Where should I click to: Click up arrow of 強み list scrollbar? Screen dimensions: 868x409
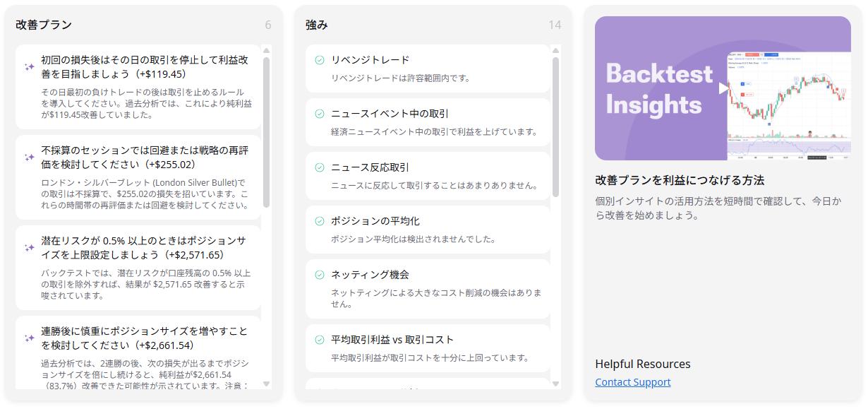555,51
